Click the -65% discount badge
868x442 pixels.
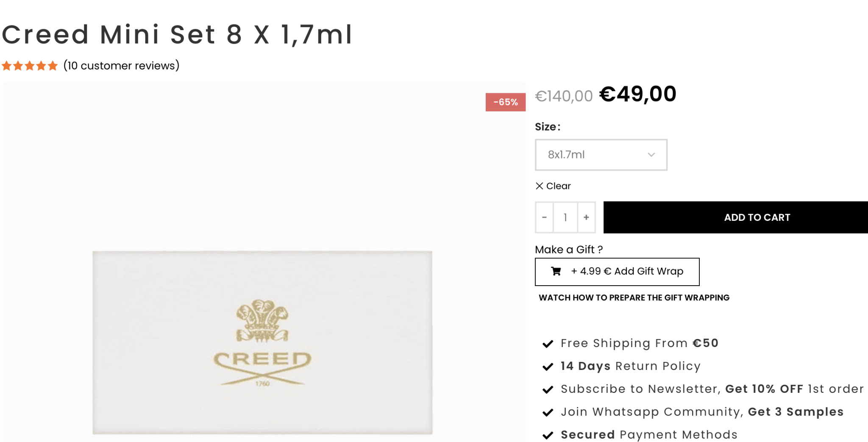505,102
